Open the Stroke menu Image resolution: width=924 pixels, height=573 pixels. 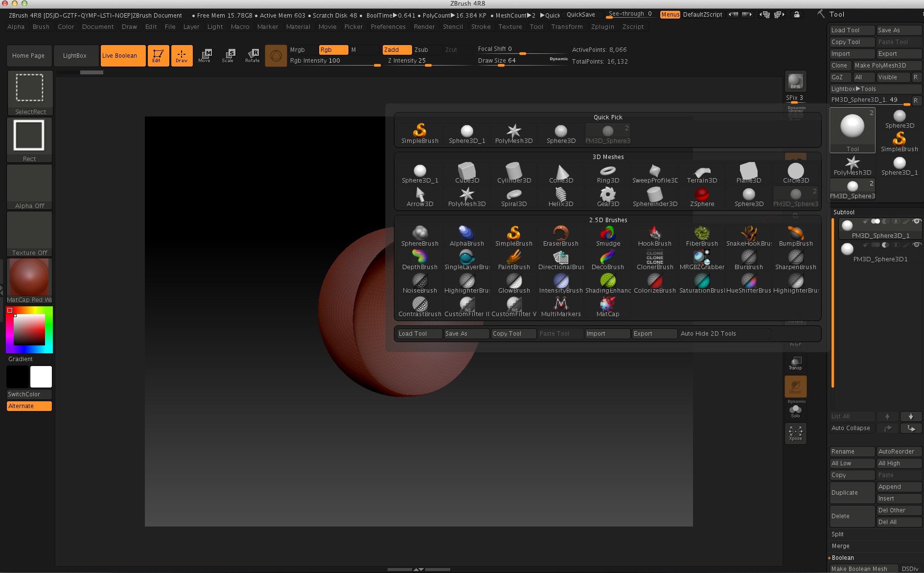click(x=481, y=26)
